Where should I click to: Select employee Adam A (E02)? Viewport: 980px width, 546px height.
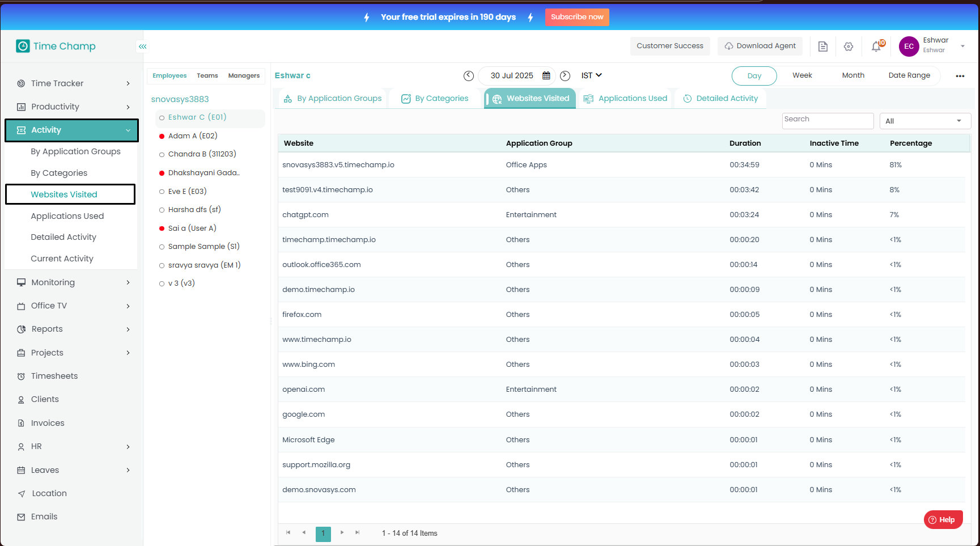point(193,136)
